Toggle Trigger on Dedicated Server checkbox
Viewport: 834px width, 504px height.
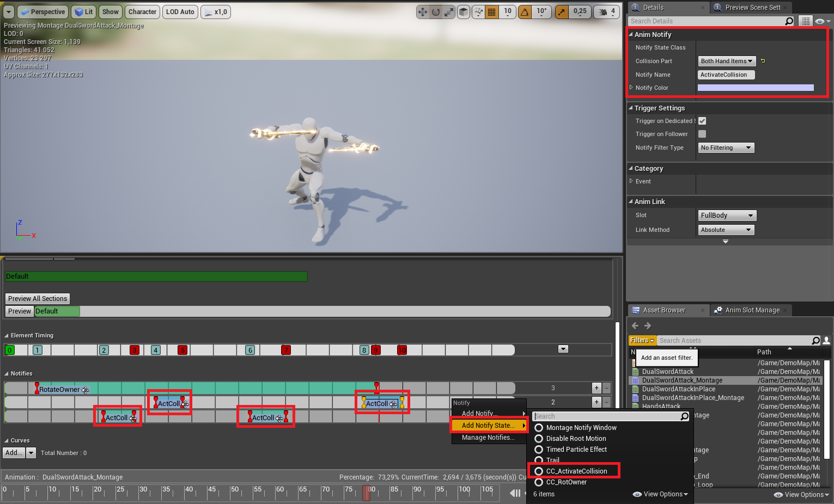pos(702,121)
